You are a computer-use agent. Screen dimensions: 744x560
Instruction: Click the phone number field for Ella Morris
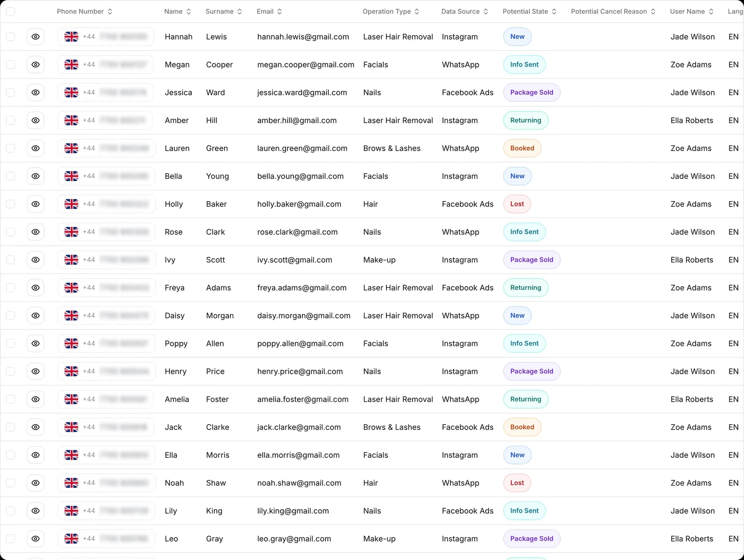pyautogui.click(x=106, y=455)
